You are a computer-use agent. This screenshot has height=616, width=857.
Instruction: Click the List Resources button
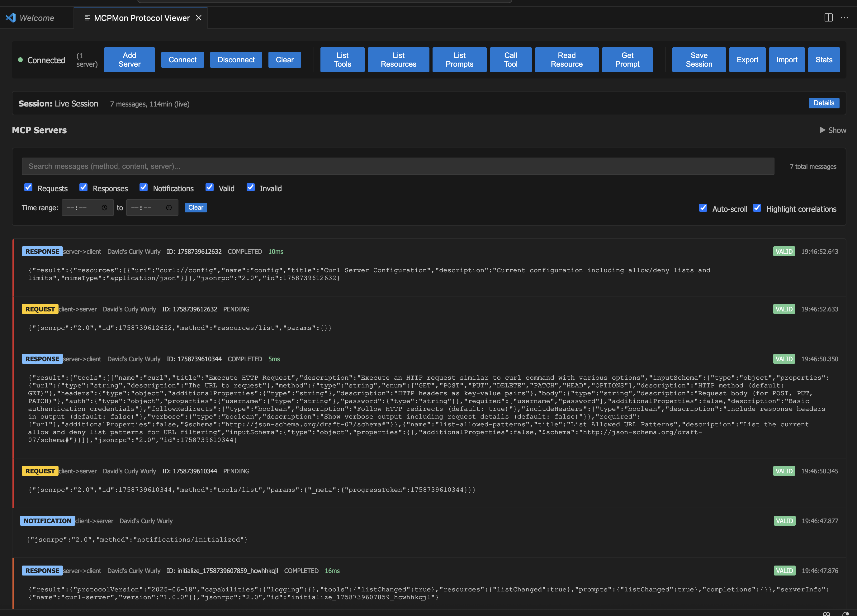click(x=398, y=60)
